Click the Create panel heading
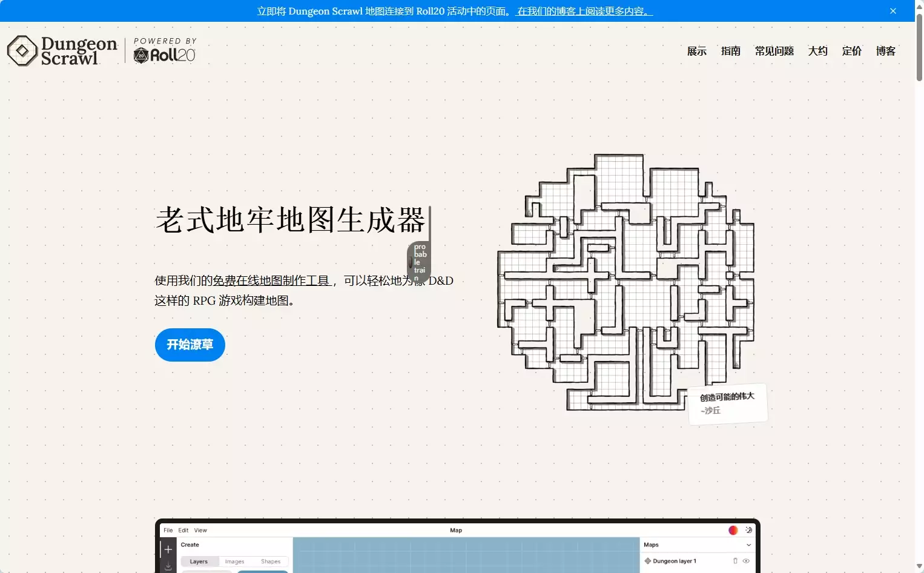Image resolution: width=924 pixels, height=573 pixels. point(190,545)
